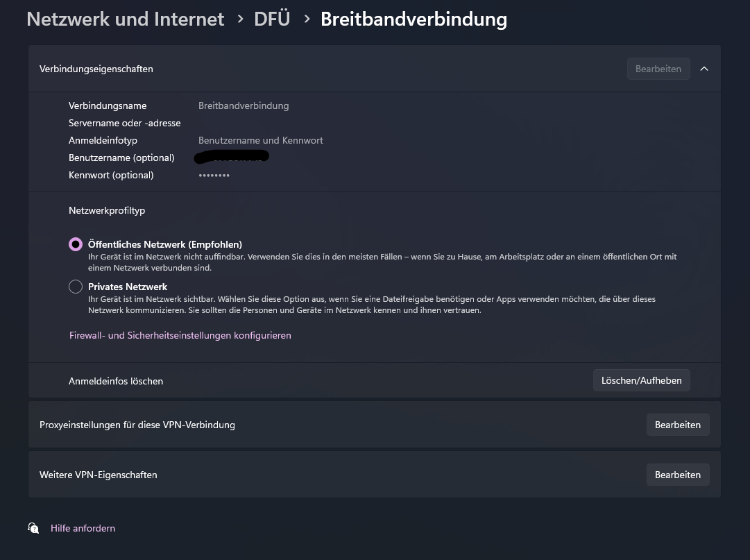This screenshot has width=750, height=560.
Task: Click the Anmeldeinfotyp value Benutzername und Kennwort
Action: (260, 140)
